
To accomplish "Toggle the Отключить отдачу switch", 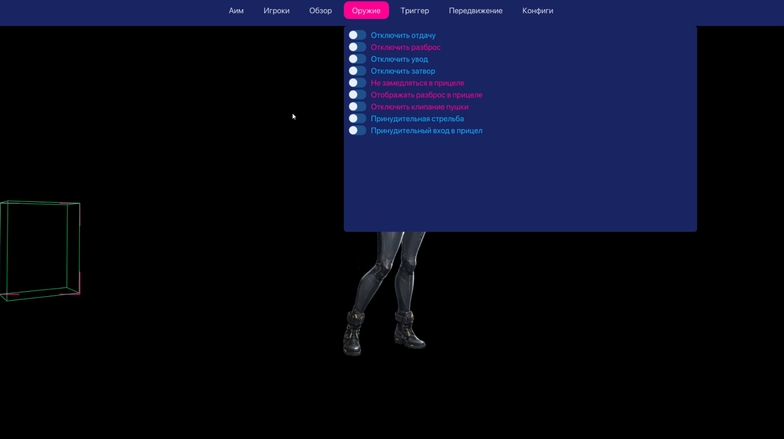I will (357, 35).
